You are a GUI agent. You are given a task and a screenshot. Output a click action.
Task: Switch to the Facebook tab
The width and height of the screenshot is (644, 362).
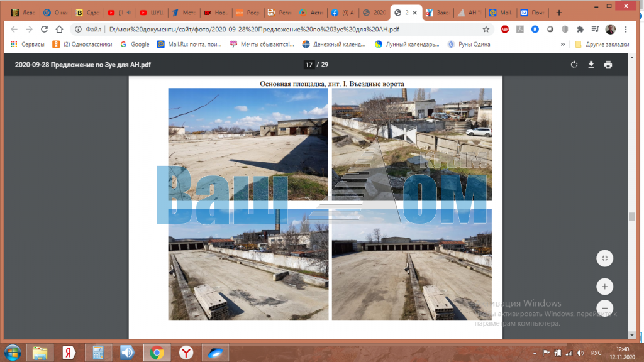coord(343,13)
